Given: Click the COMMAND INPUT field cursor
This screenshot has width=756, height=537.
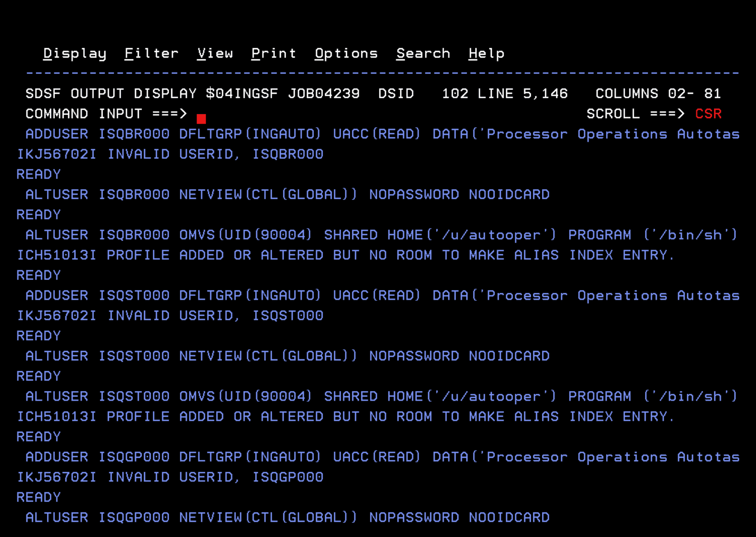Looking at the screenshot, I should point(201,118).
